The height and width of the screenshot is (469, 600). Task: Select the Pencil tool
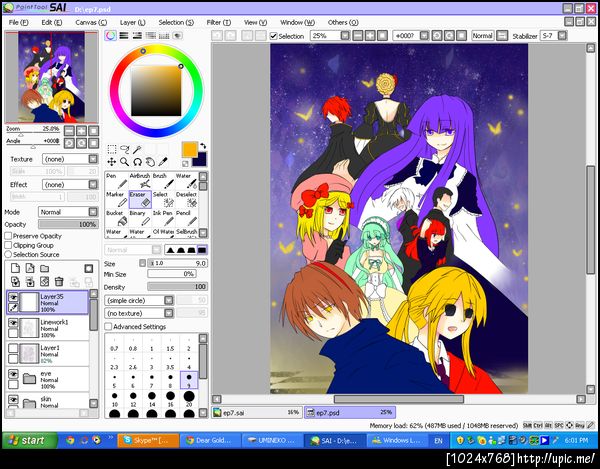[x=186, y=218]
